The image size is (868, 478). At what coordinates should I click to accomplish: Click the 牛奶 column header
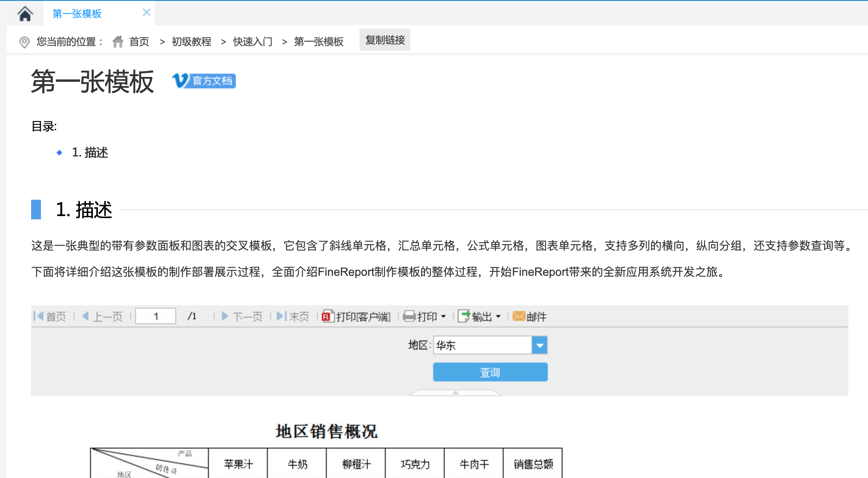[x=297, y=464]
